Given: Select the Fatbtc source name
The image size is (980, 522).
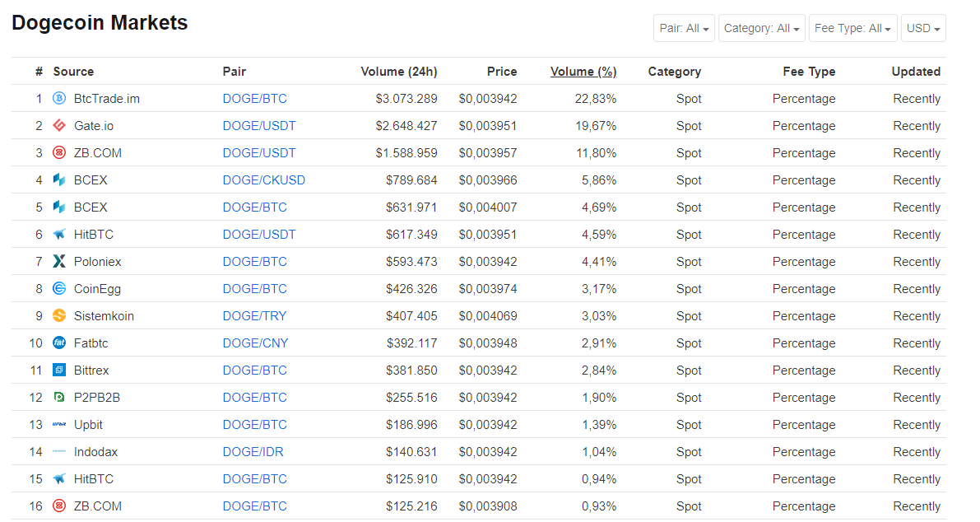Looking at the screenshot, I should click(x=91, y=343).
